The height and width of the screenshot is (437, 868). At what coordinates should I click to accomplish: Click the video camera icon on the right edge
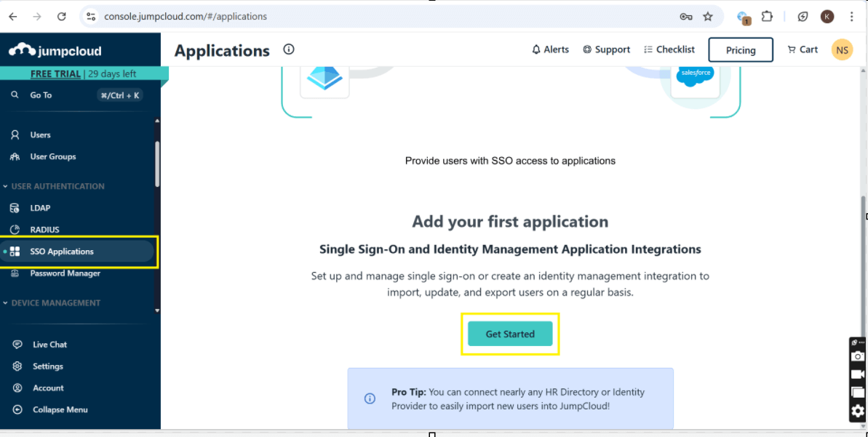click(857, 374)
